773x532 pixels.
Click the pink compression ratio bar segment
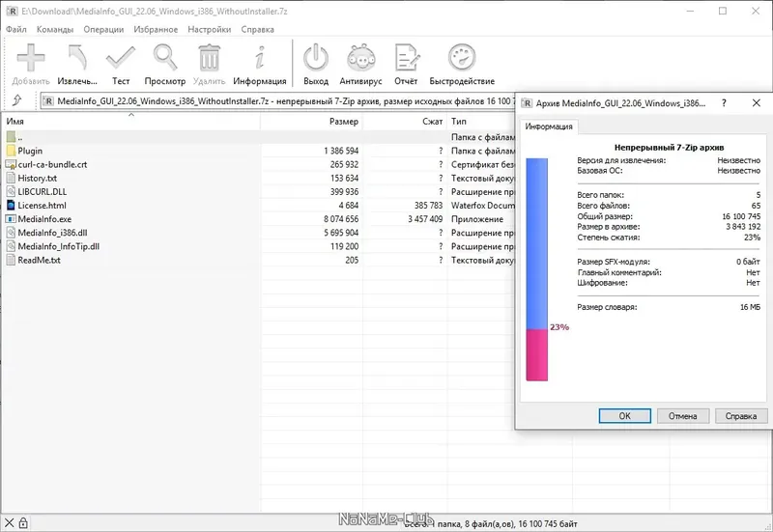tap(537, 355)
